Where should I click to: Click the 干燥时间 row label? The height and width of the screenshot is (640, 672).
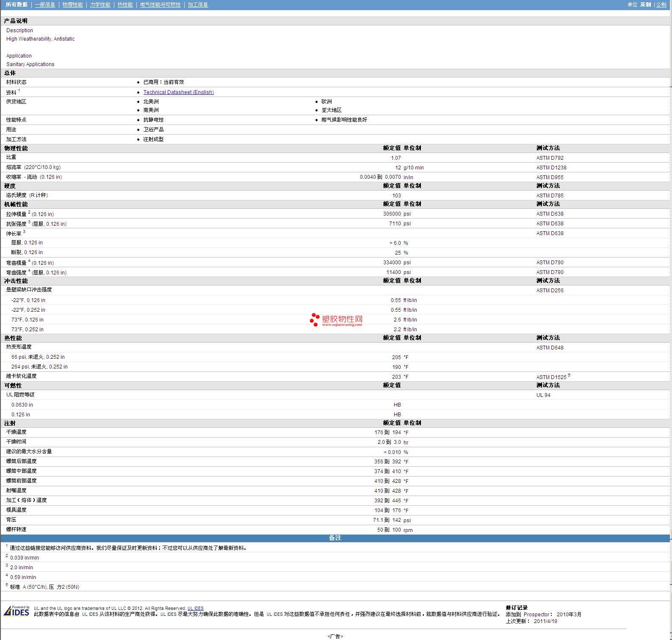point(16,442)
